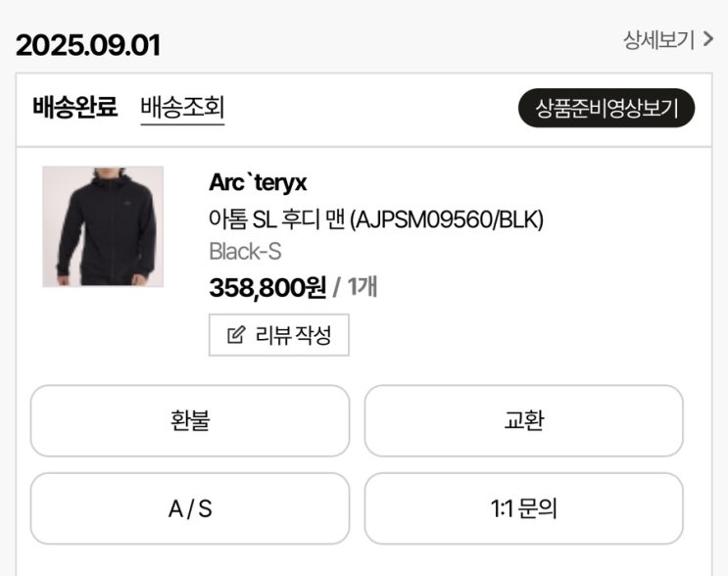Viewport: 728px width, 576px height.
Task: Click the Black-S option text
Action: [x=245, y=252]
